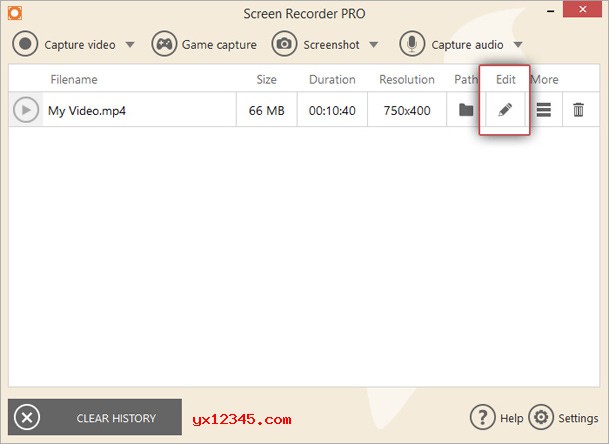Click the Clear History button
This screenshot has width=609, height=444.
(95, 417)
